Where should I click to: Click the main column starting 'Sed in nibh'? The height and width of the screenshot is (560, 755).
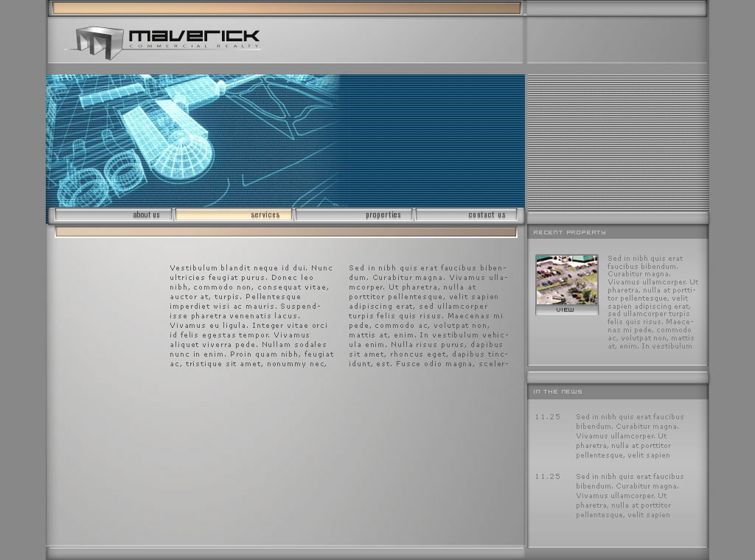click(x=428, y=315)
